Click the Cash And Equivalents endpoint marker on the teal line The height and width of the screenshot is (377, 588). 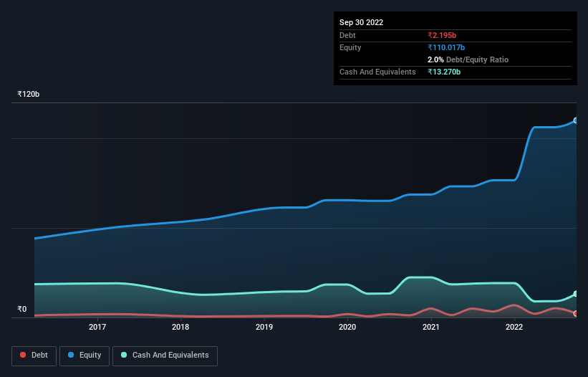pyautogui.click(x=576, y=294)
